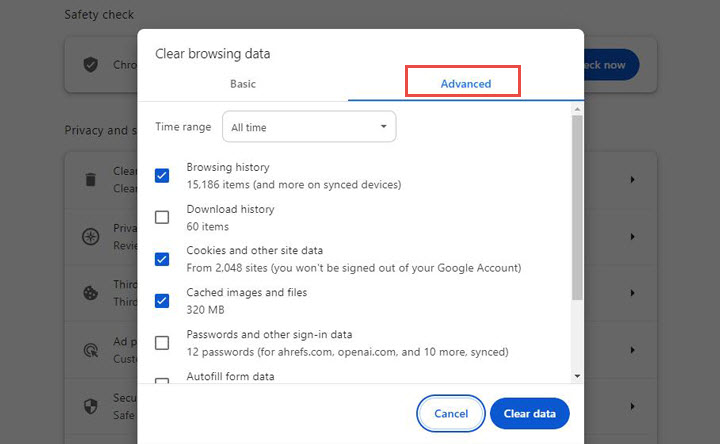Screen dimensions: 720x444
Task: Switch to the Basic tab
Action: (x=243, y=84)
